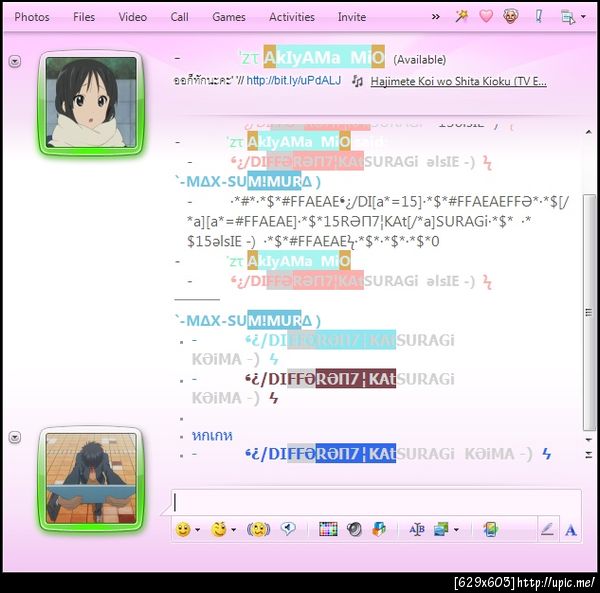Viewport: 600px width, 593px height.
Task: Open the colorful grid icon in chat toolbar
Action: tap(328, 529)
